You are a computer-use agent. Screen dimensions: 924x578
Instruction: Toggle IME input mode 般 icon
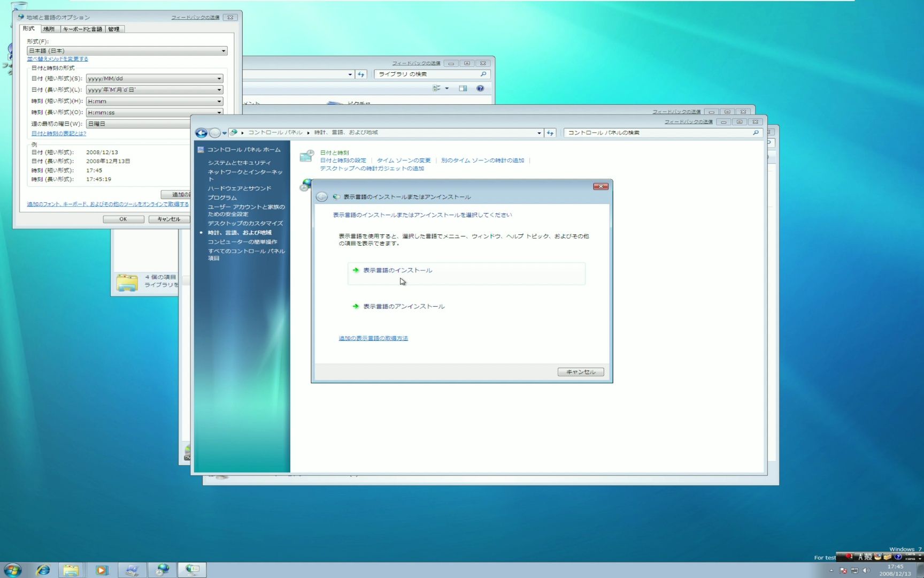click(x=868, y=557)
